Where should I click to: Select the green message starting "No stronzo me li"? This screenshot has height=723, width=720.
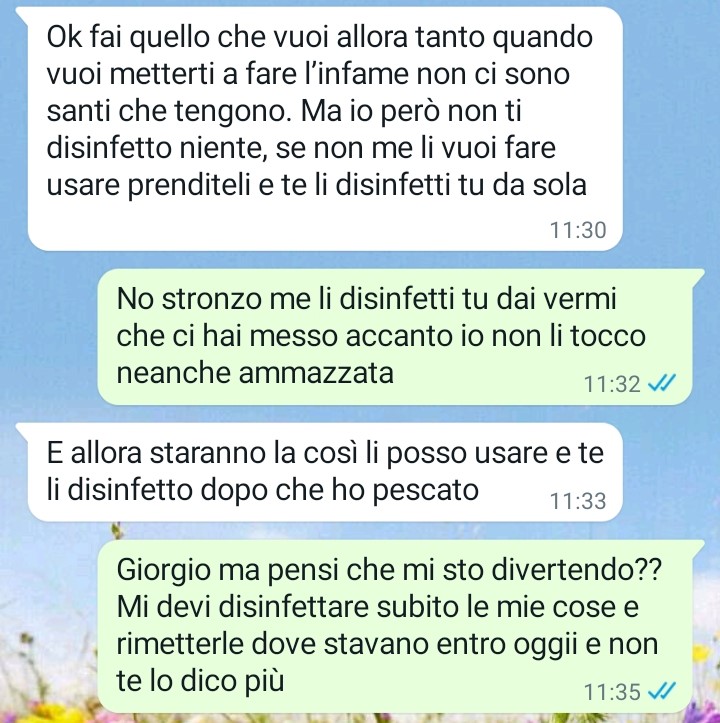pyautogui.click(x=395, y=337)
